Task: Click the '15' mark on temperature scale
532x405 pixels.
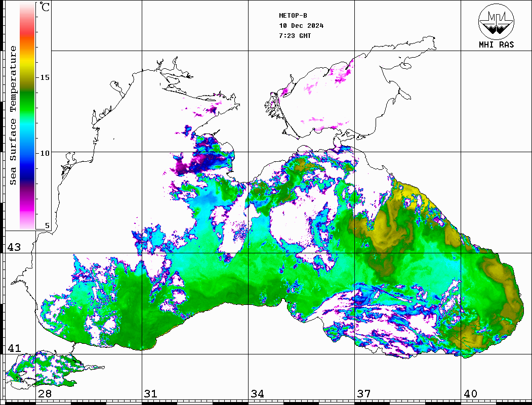Action: (45, 77)
